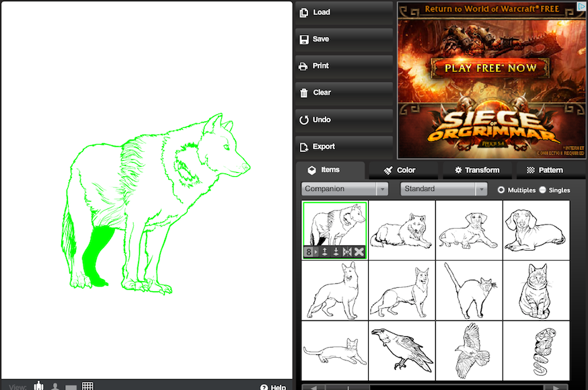The image size is (588, 390).
Task: Click the items scrollbar right arrow
Action: point(555,387)
